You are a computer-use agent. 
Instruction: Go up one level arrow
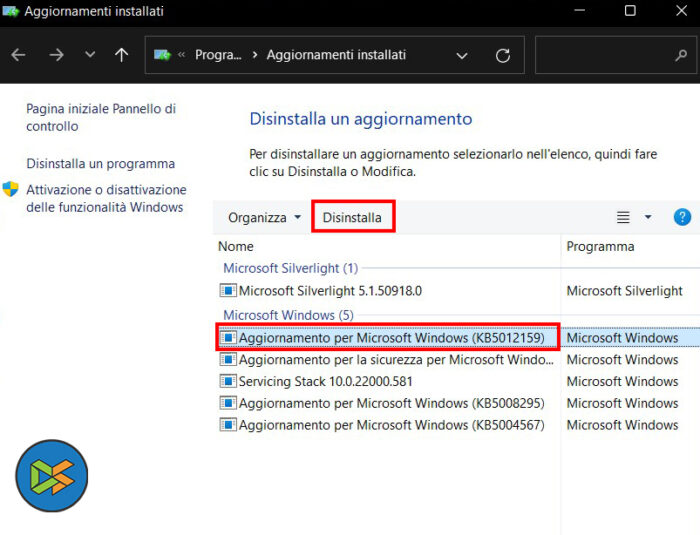coord(121,55)
